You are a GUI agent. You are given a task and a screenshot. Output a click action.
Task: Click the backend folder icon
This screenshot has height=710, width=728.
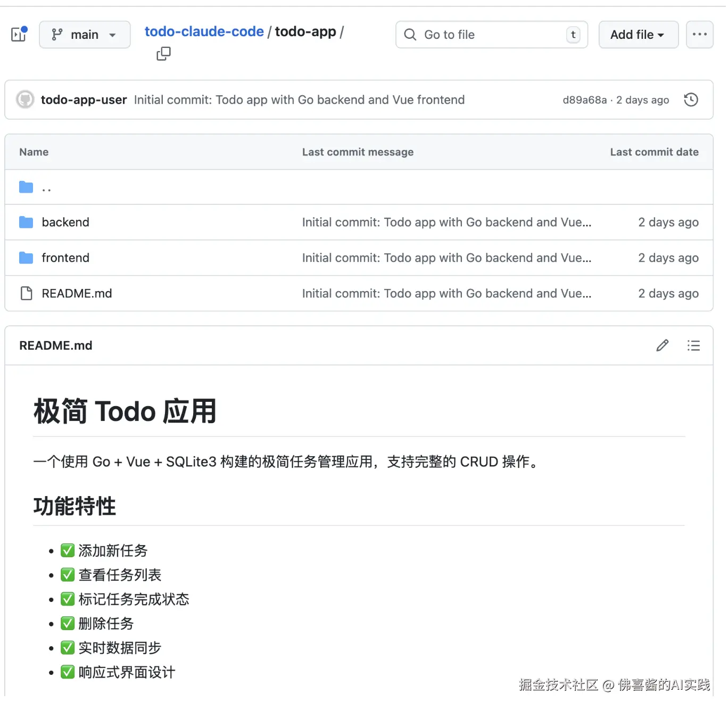26,222
